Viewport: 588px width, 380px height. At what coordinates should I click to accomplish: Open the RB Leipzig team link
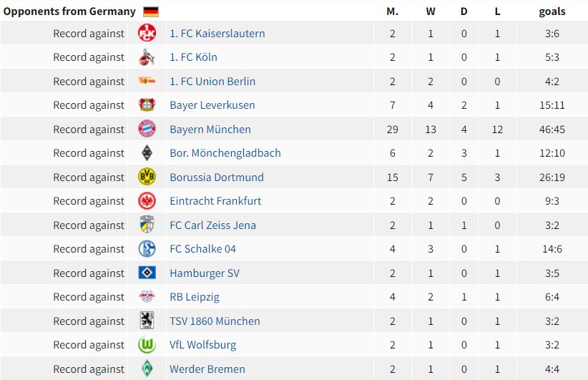tap(195, 297)
